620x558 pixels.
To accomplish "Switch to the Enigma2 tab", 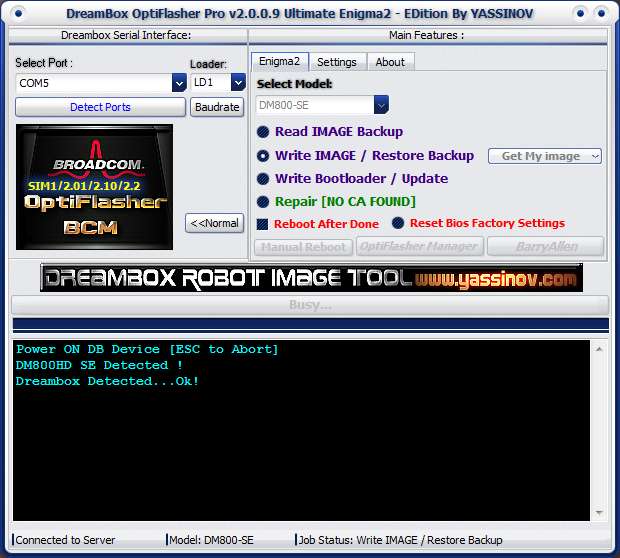I will point(280,62).
